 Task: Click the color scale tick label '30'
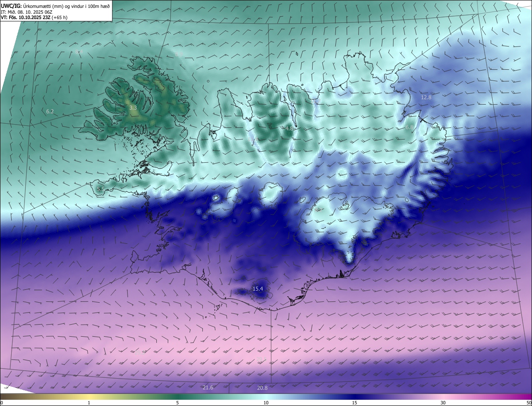[x=443, y=403]
